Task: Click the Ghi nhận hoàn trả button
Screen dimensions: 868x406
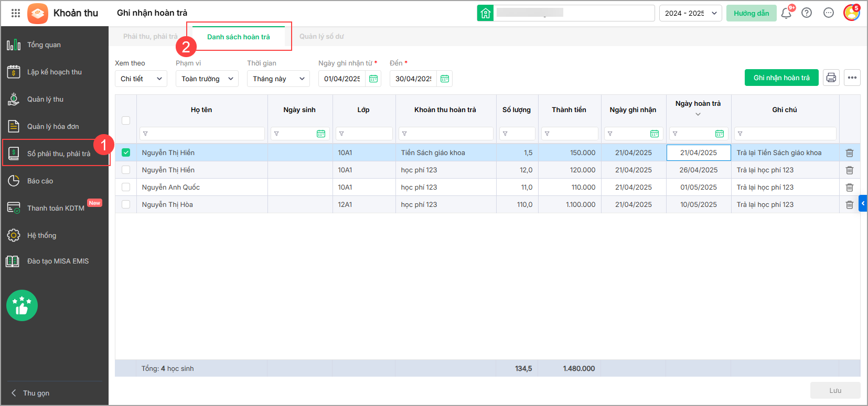Action: coord(781,78)
